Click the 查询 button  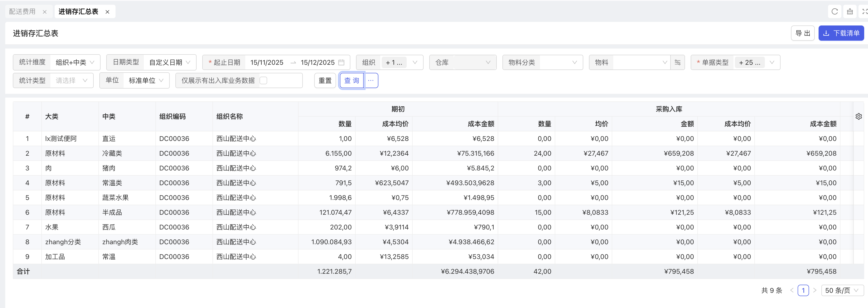tap(352, 81)
